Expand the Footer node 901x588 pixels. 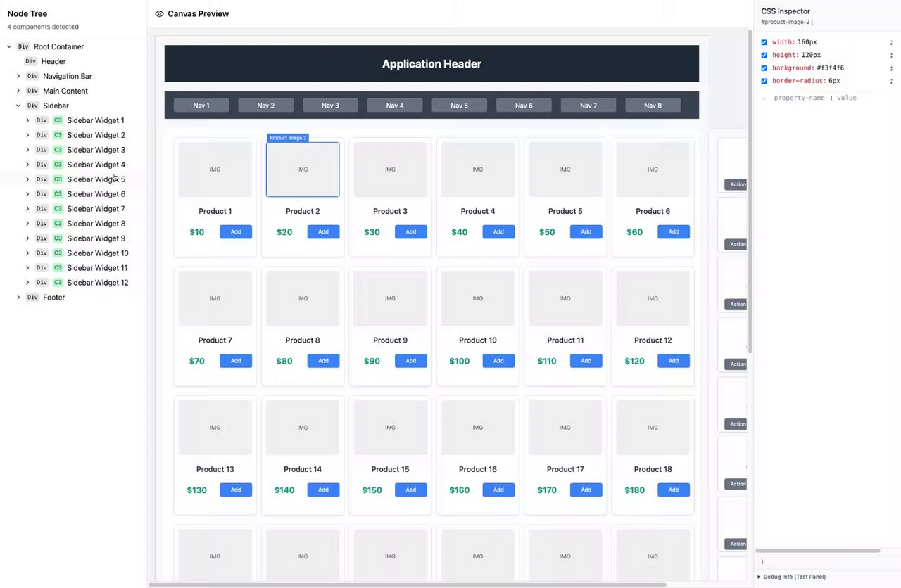pyautogui.click(x=18, y=298)
